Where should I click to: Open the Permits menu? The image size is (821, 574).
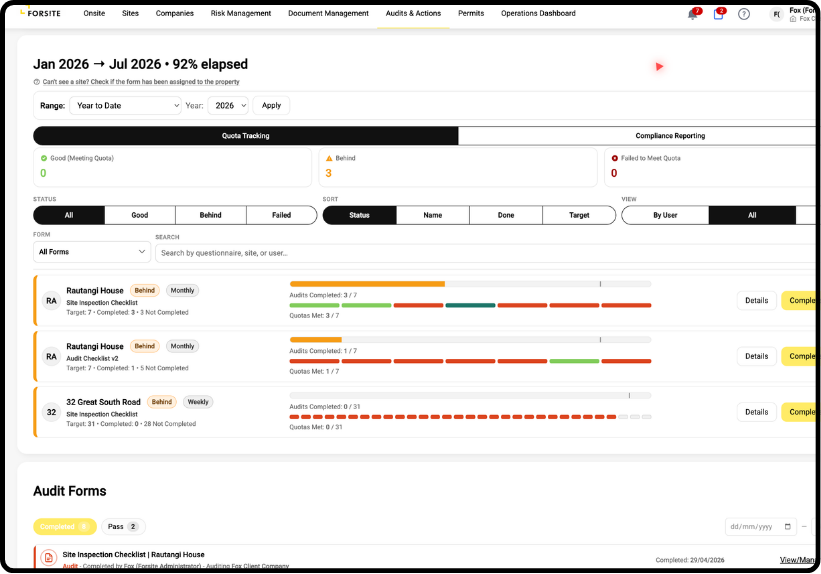471,13
